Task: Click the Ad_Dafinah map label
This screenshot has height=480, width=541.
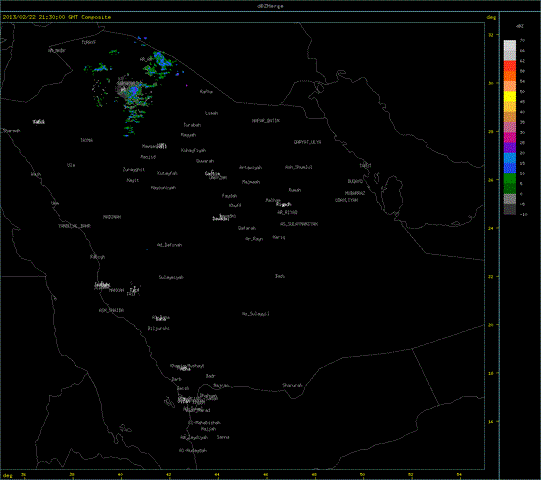Action: [x=169, y=245]
